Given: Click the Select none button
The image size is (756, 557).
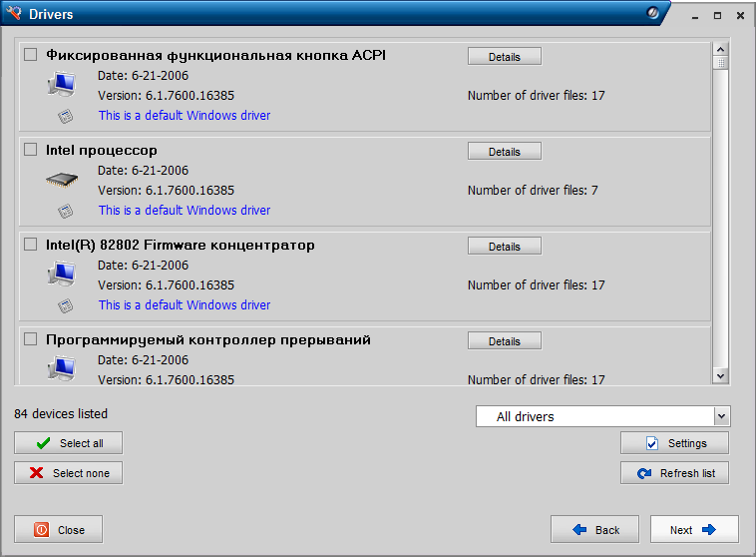Looking at the screenshot, I should click(69, 473).
